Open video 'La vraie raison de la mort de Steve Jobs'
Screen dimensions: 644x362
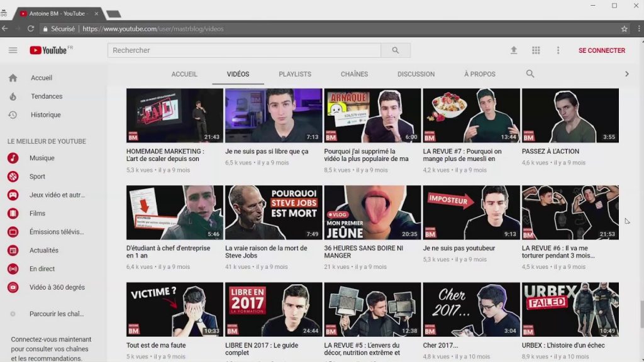click(274, 212)
